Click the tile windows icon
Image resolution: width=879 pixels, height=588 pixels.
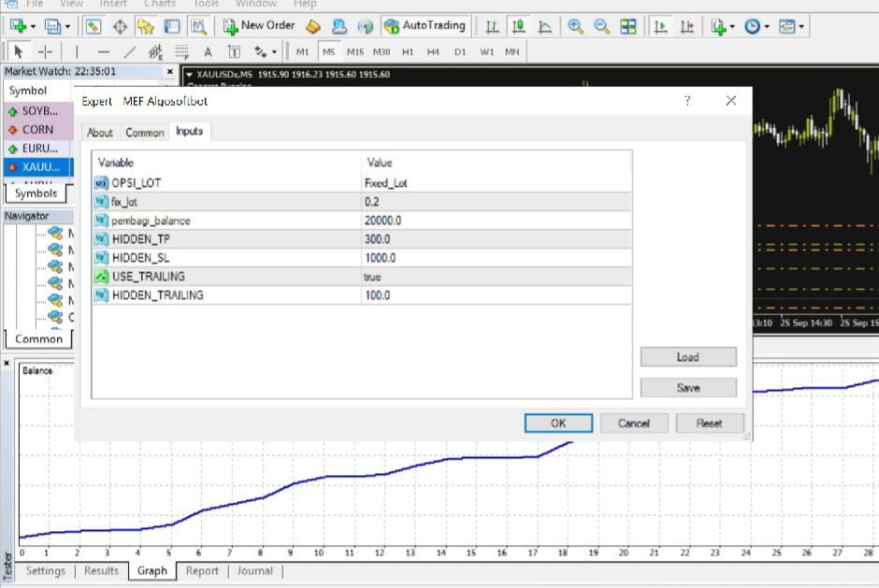click(628, 26)
